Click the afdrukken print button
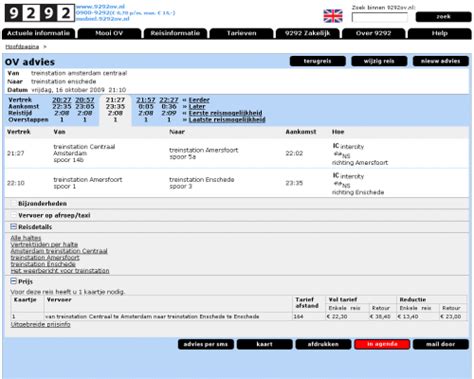 (x=323, y=344)
